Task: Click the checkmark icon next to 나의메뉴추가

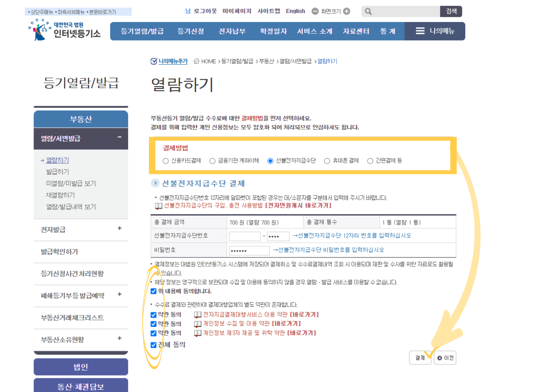Action: [x=154, y=61]
